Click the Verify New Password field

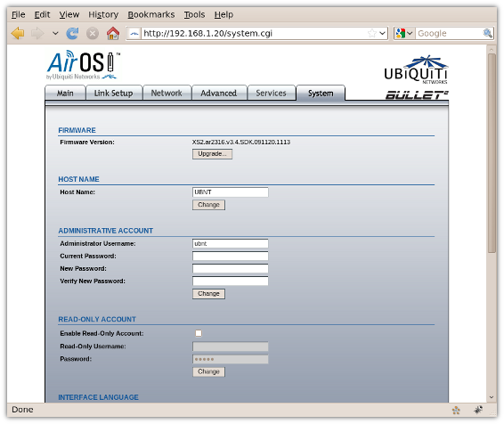[230, 281]
